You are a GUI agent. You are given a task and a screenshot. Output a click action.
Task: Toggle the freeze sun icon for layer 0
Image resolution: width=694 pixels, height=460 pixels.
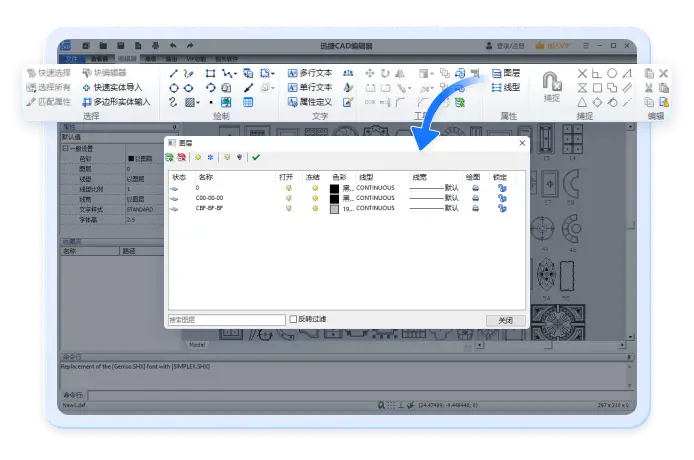tap(315, 188)
